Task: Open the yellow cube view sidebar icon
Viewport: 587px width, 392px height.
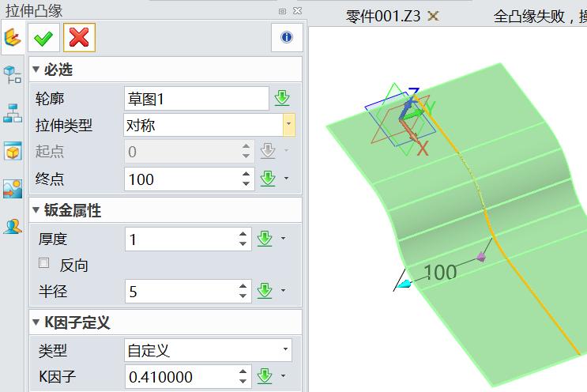Action: pyautogui.click(x=13, y=151)
